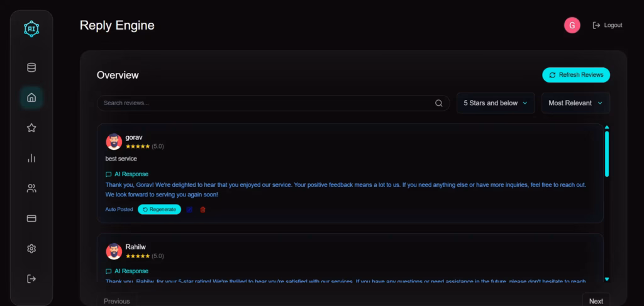This screenshot has width=644, height=306.
Task: Click the AI logo at top of sidebar
Action: (x=31, y=28)
